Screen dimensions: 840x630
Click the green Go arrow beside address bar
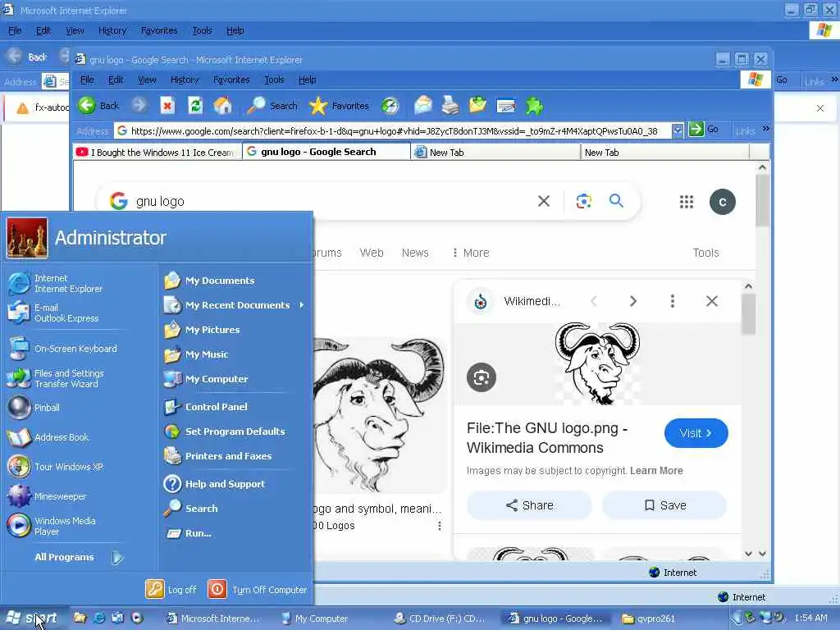[696, 129]
